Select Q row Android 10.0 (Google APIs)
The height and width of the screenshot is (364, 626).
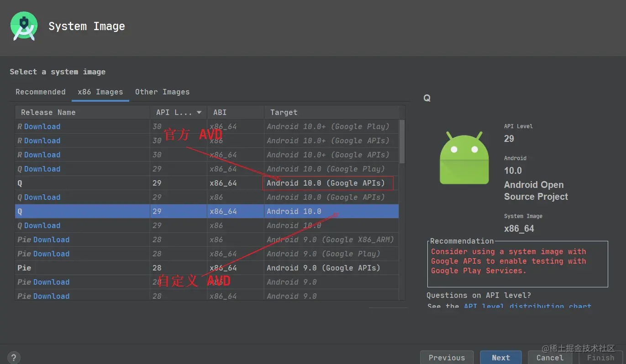(x=207, y=183)
